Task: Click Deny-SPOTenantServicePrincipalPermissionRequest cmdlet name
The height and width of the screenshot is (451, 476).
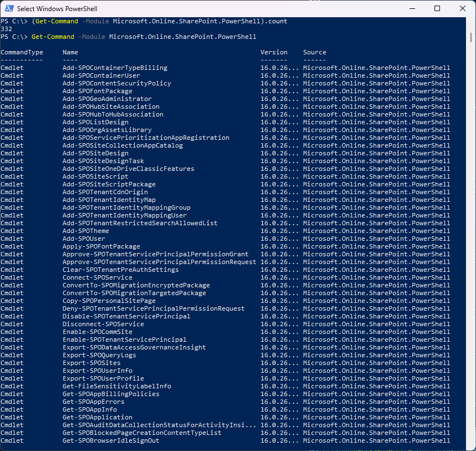Action: tap(153, 308)
